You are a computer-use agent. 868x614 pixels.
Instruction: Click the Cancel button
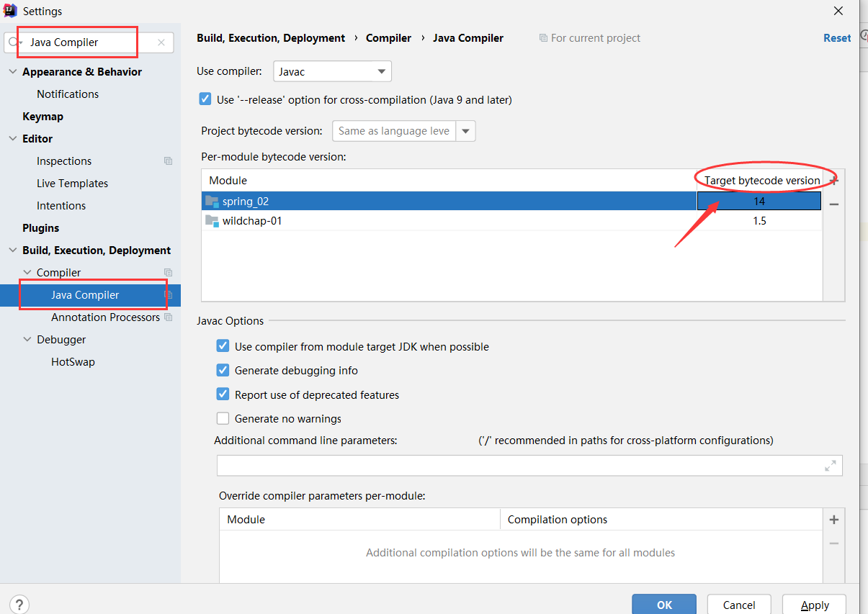point(739,605)
